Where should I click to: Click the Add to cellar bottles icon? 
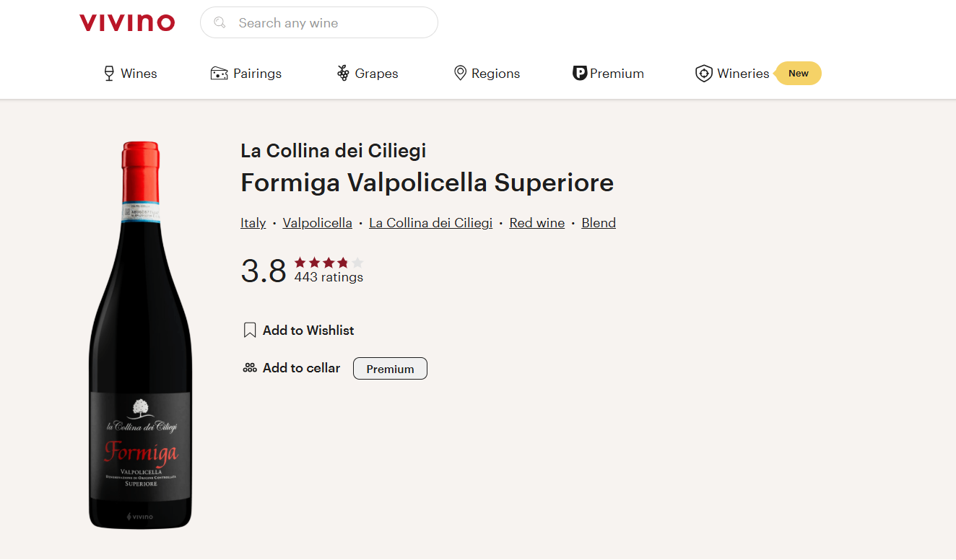(x=250, y=368)
